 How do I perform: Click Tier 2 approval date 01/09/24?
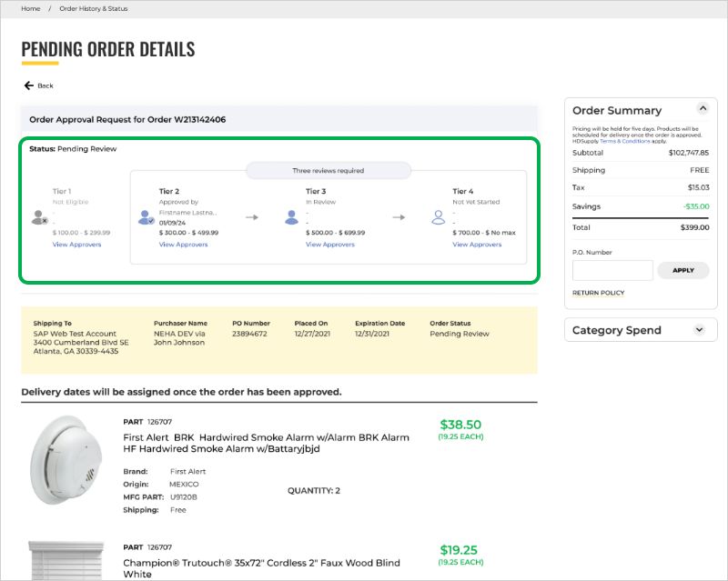coord(172,223)
